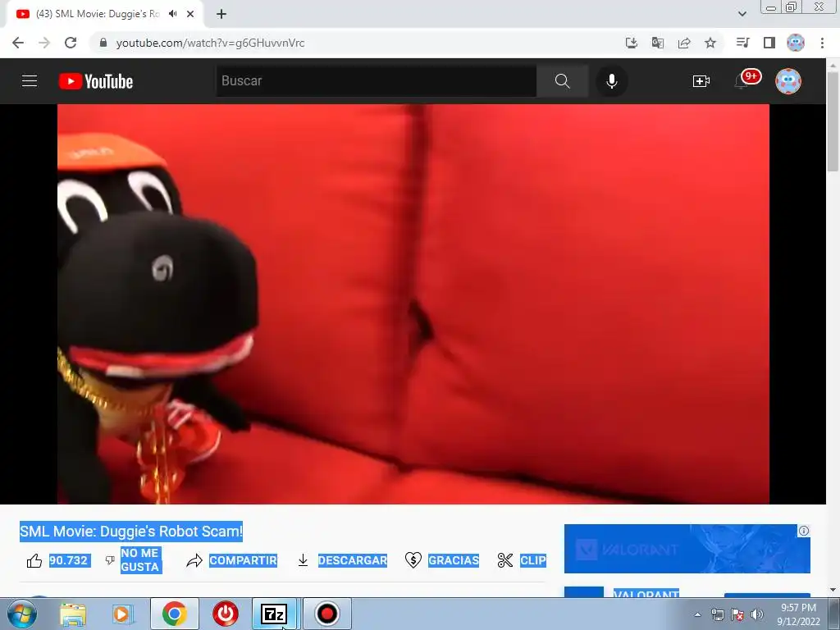Start voice search with microphone
Image resolution: width=840 pixels, height=630 pixels.
click(x=611, y=81)
